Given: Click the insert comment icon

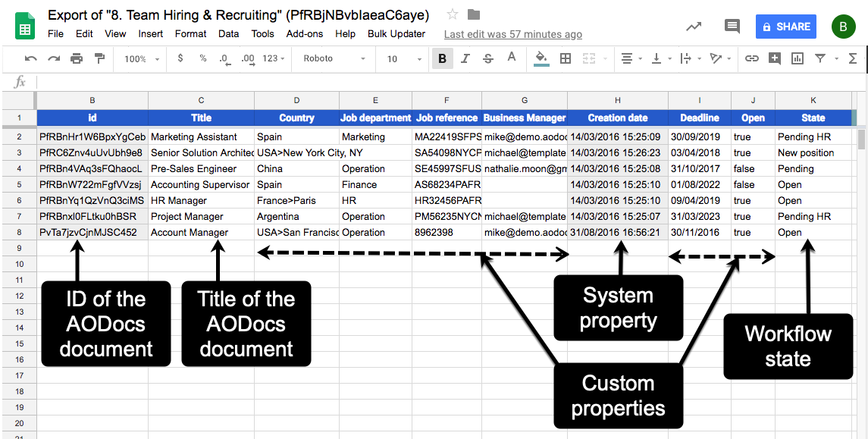Looking at the screenshot, I should point(775,58).
